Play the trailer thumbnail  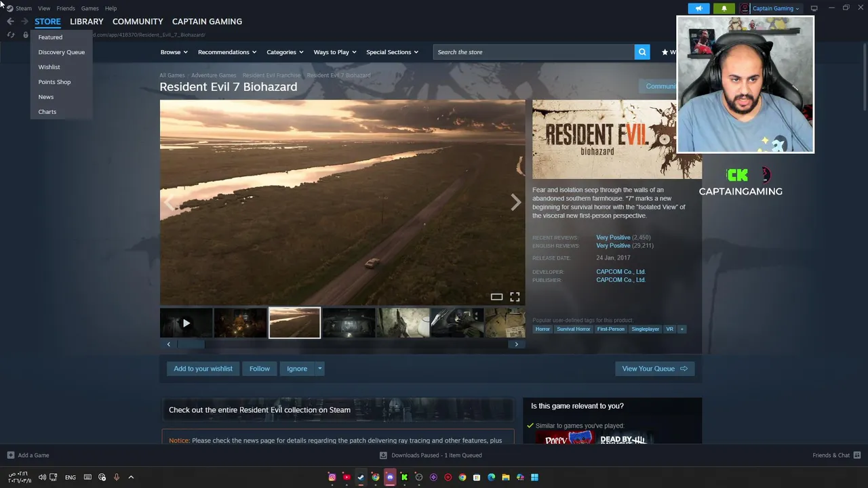pos(186,323)
